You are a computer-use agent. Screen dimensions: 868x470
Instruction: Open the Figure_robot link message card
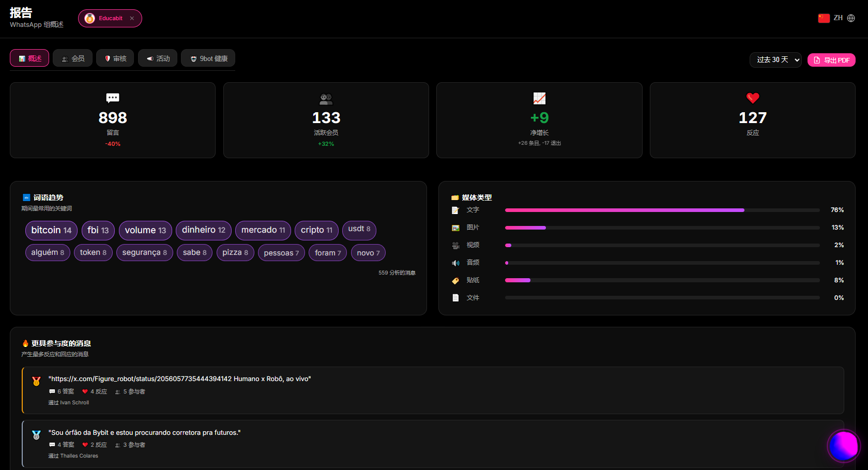pyautogui.click(x=433, y=390)
